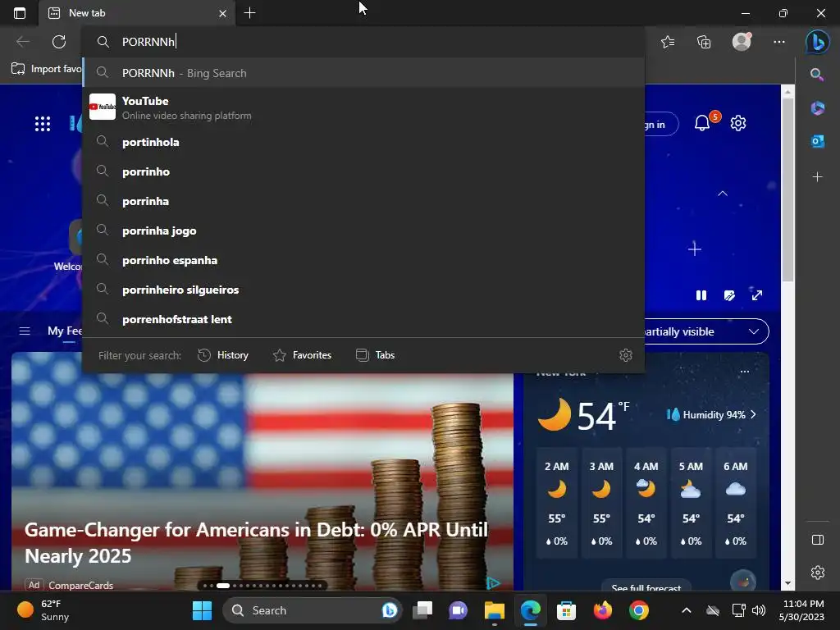The width and height of the screenshot is (840, 630).
Task: Open File Explorer from taskbar
Action: point(494,610)
